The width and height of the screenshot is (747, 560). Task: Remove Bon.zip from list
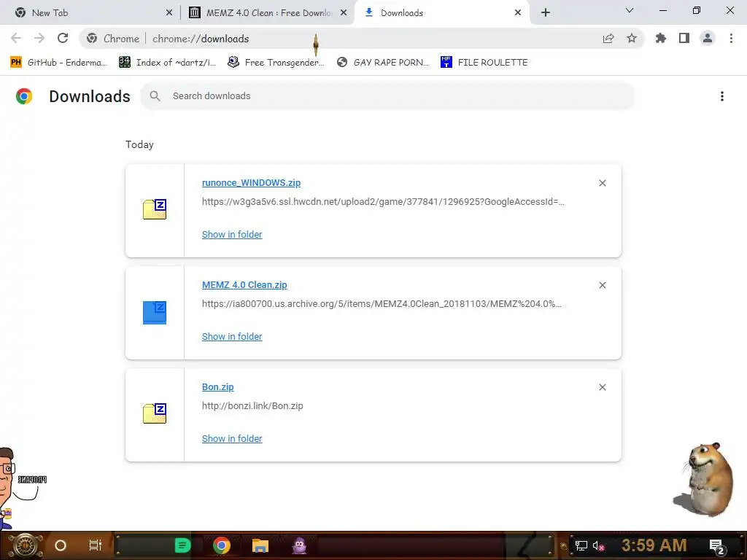click(x=602, y=387)
